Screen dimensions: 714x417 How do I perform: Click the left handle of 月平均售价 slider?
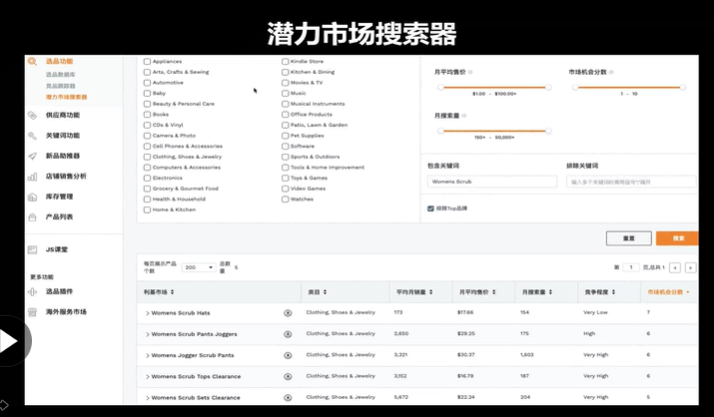(440, 87)
